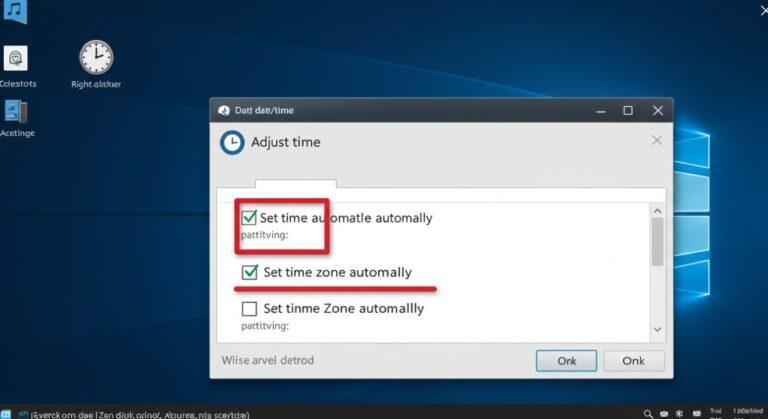Click the scrollbar down arrow
This screenshot has height=419, width=768.
click(x=657, y=329)
